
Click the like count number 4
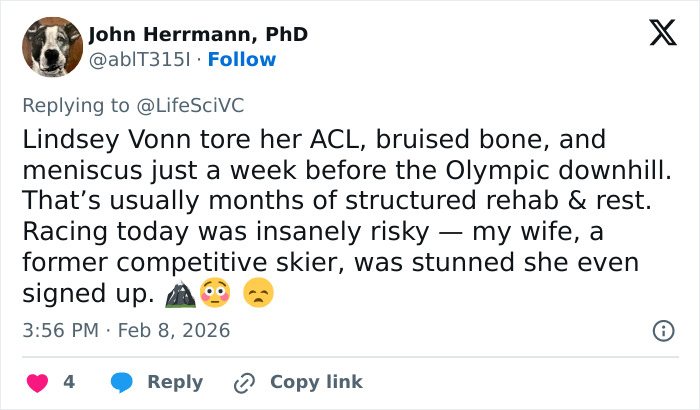(69, 382)
